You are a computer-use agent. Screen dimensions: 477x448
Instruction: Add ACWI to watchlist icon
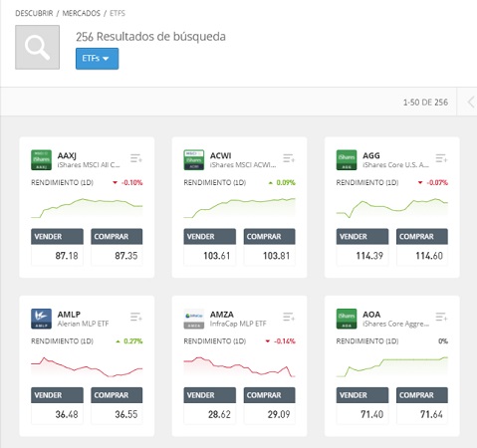289,158
